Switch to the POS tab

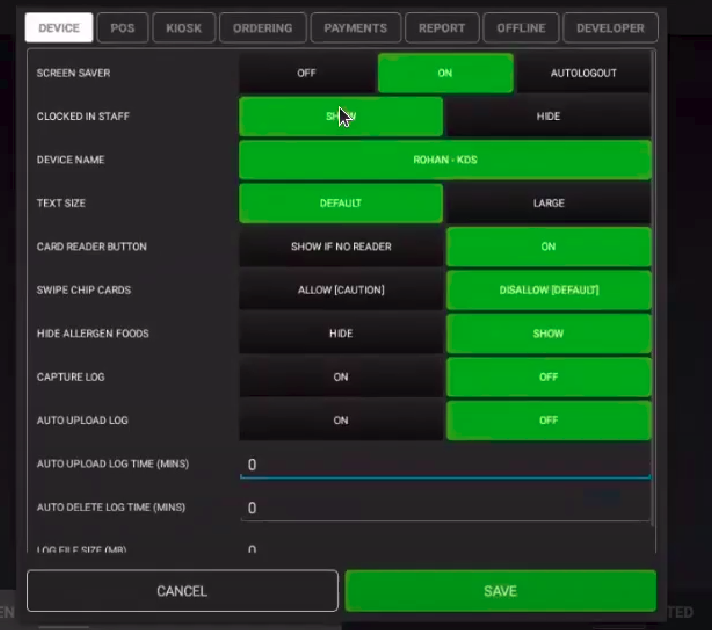pos(122,28)
